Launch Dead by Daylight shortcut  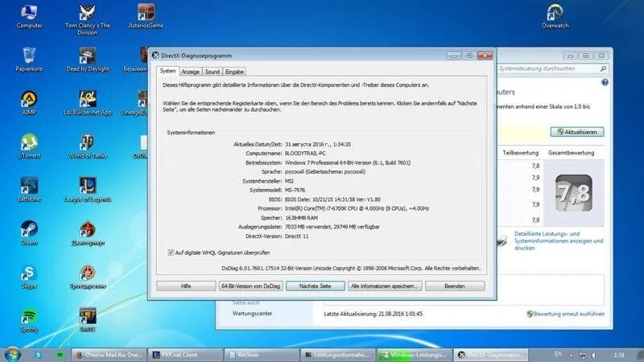[x=88, y=60]
